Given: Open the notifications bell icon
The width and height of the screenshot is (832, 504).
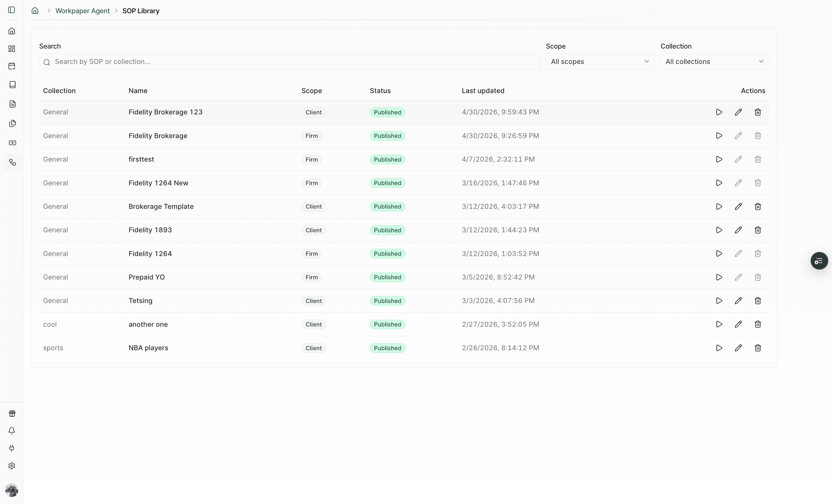Looking at the screenshot, I should [x=12, y=431].
